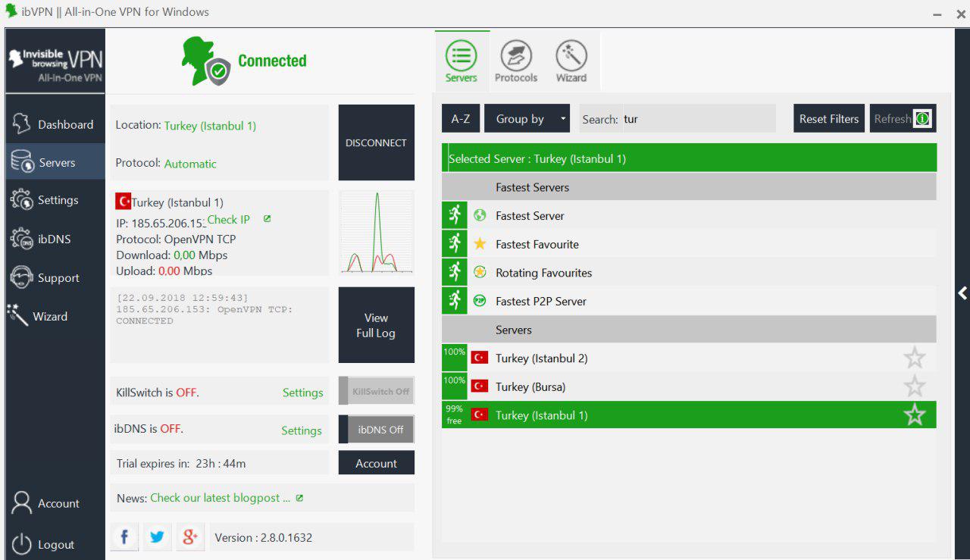
Task: Toggle the ibDNS Off switch
Action: coord(377,429)
